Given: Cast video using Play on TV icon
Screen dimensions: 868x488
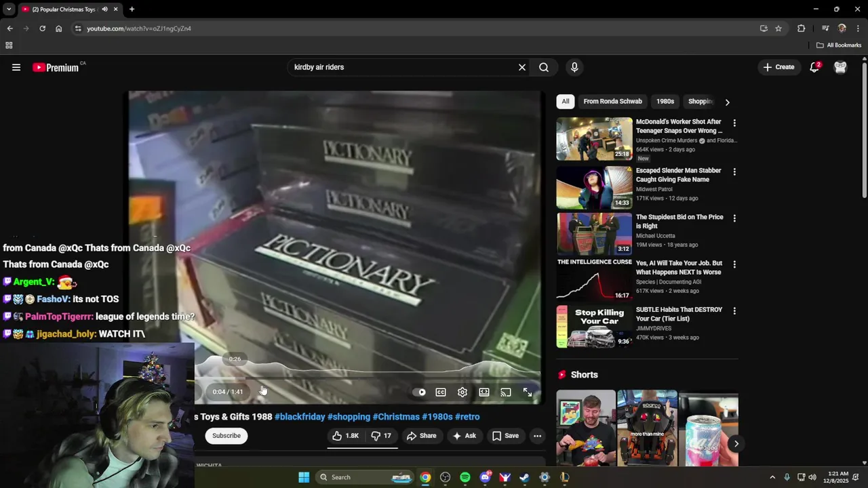Looking at the screenshot, I should pos(506,392).
